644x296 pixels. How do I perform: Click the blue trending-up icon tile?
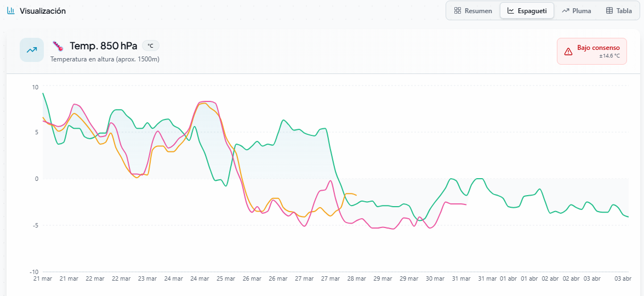tap(32, 50)
